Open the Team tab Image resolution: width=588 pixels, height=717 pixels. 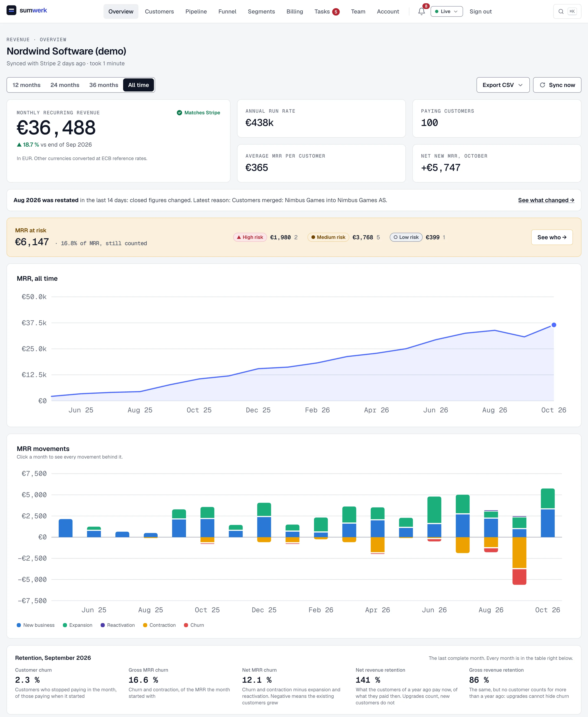358,11
